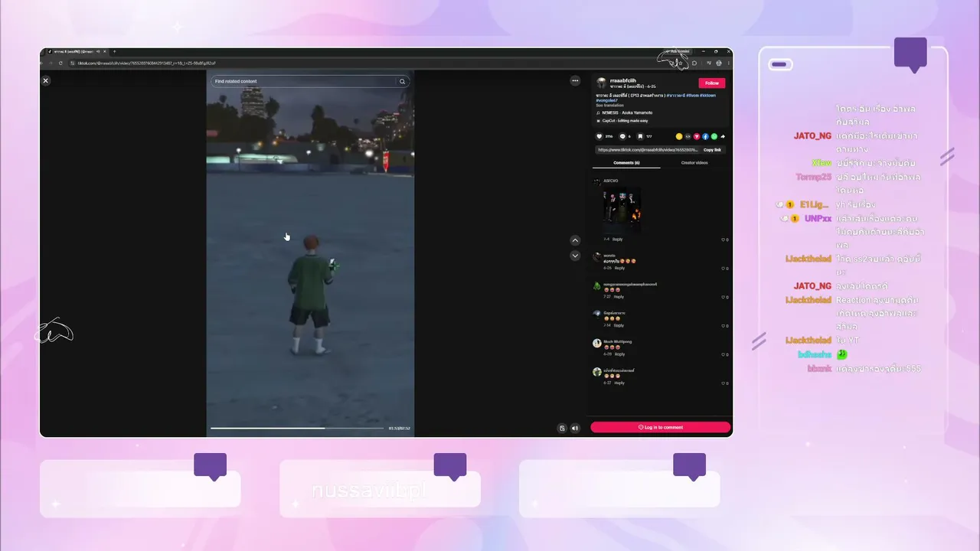Click Log in to comment

660,427
